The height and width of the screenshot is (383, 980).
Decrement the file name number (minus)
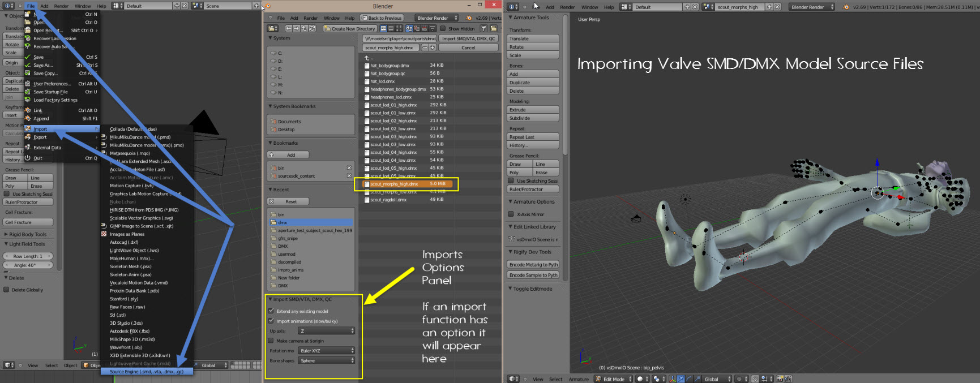425,48
